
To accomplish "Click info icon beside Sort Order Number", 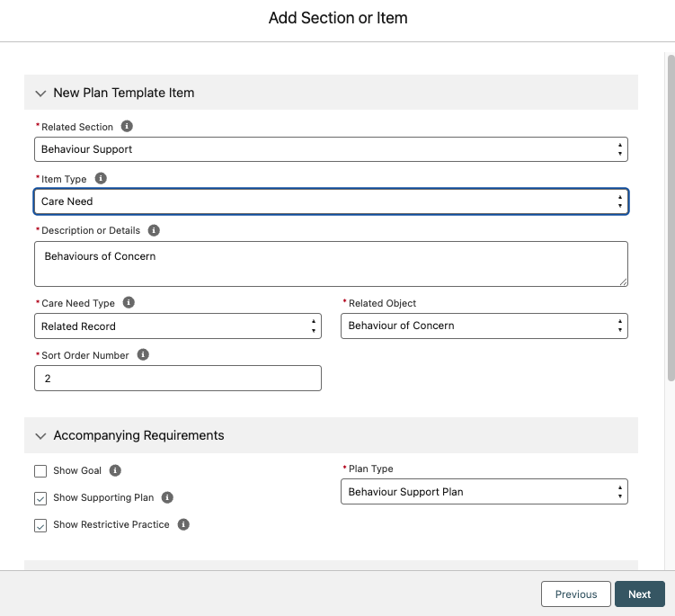I will pos(143,355).
